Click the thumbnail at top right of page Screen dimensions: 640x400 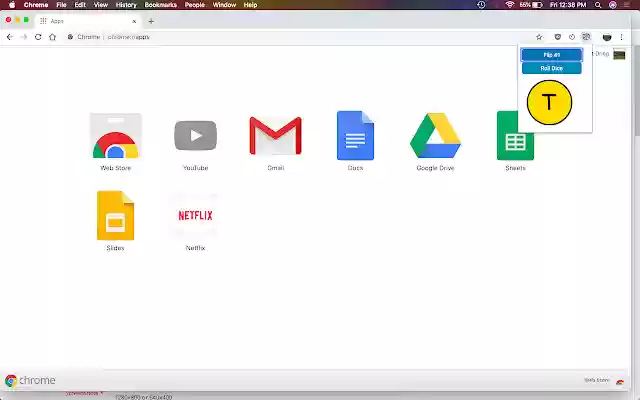coord(619,54)
